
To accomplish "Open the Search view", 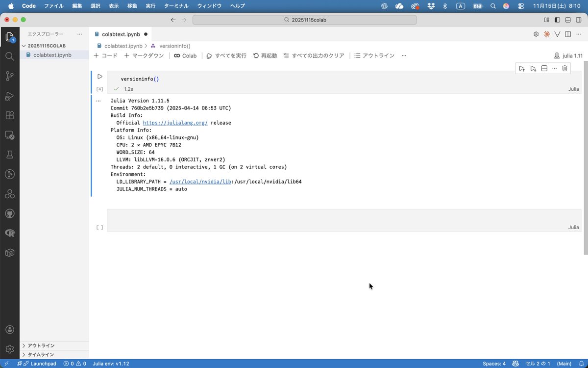I will [x=9, y=56].
